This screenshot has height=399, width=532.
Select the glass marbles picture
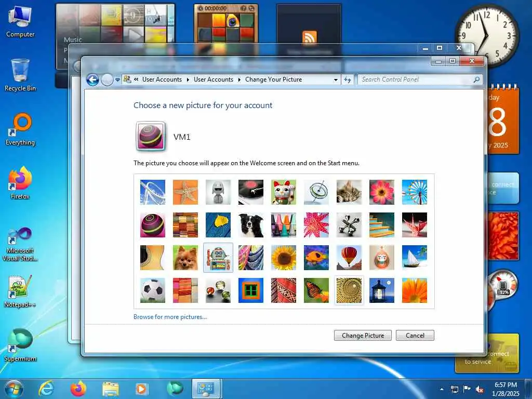(218, 290)
